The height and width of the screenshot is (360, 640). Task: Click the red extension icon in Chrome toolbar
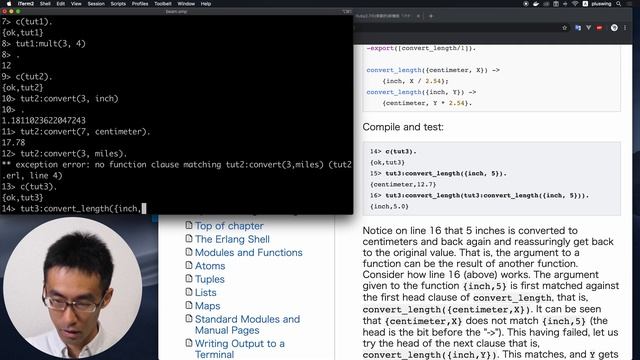click(600, 28)
